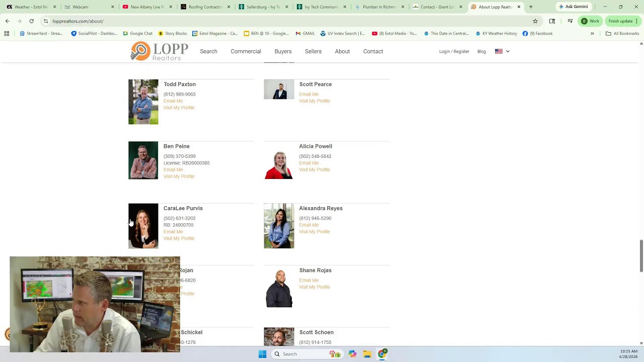Open the Chrome three-dot menu
The width and height of the screenshot is (644, 362).
(636, 21)
